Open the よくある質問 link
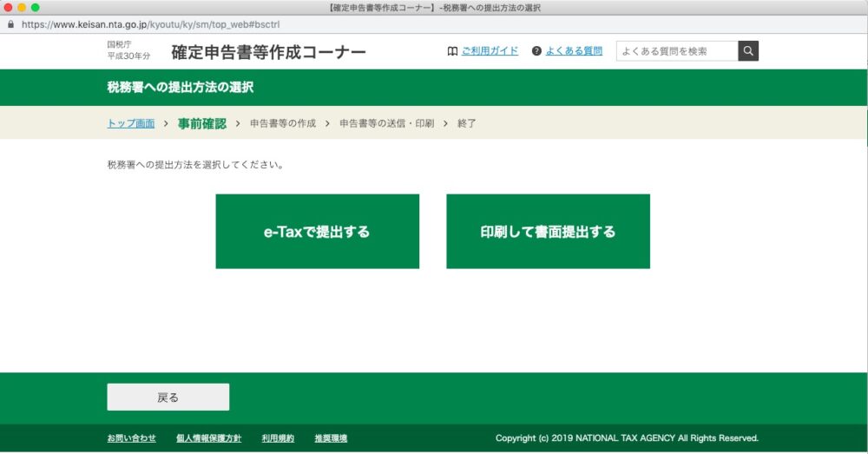The width and height of the screenshot is (868, 454). (574, 51)
